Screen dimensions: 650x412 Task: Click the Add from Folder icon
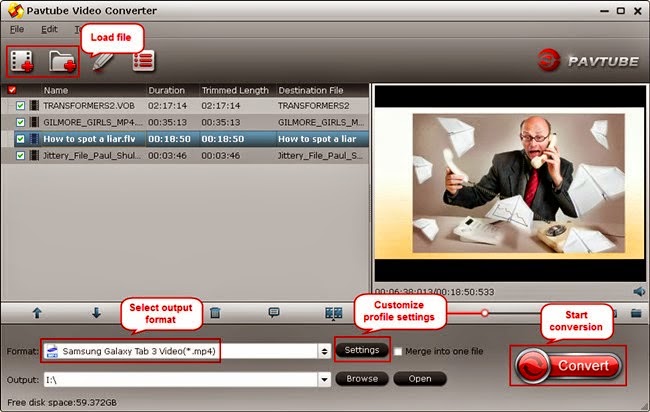pyautogui.click(x=62, y=62)
